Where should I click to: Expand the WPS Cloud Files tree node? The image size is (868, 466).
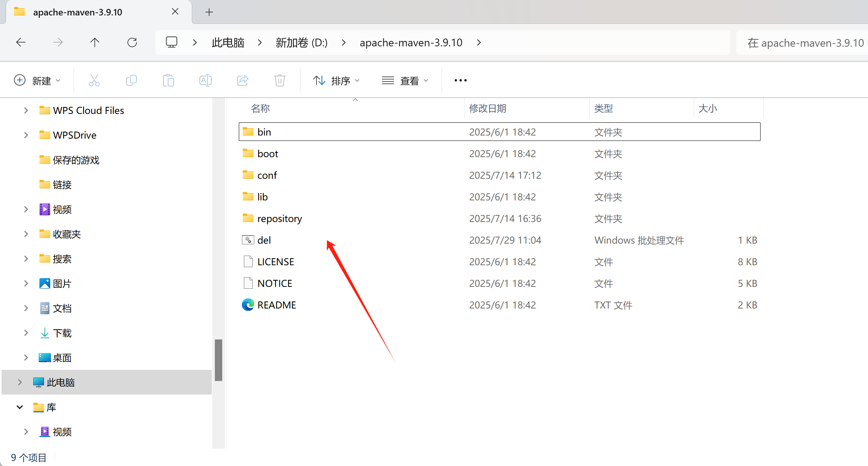coord(26,110)
